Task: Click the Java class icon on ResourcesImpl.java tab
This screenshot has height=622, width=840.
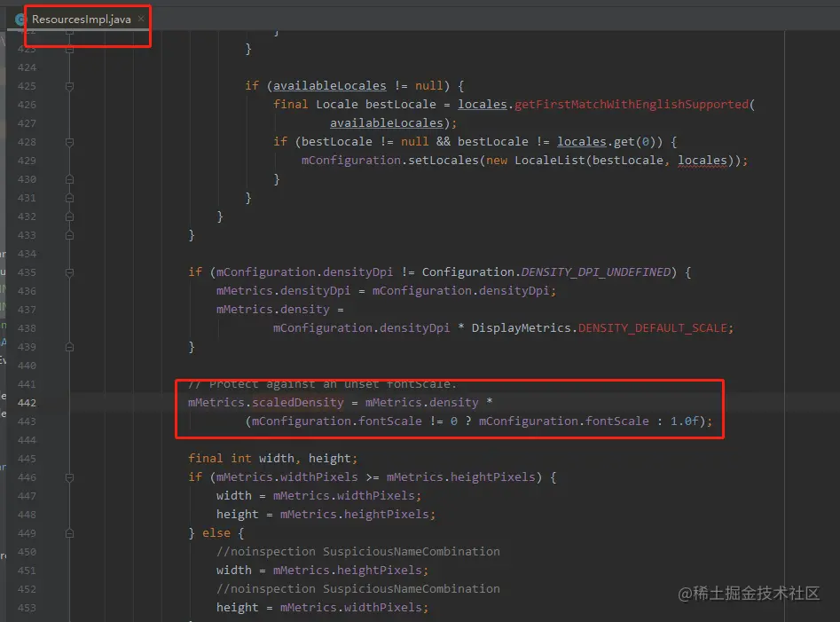Action: click(21, 20)
